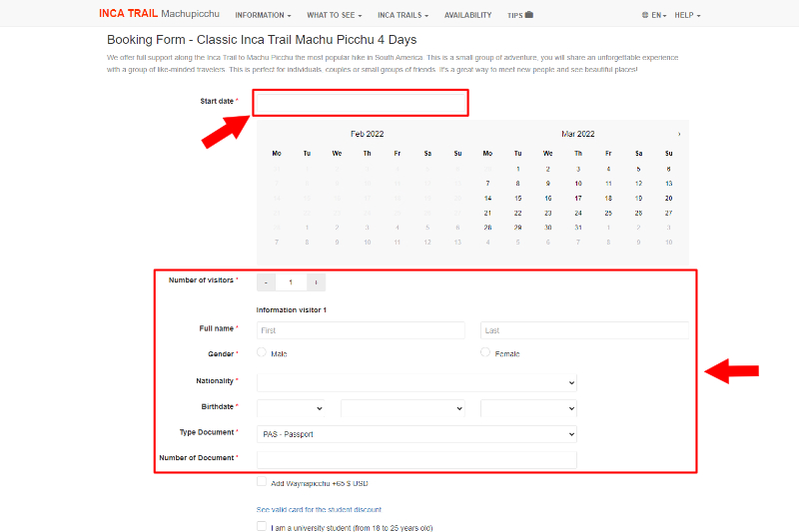Image resolution: width=799 pixels, height=532 pixels.
Task: Select March 28 in the calendar
Action: click(x=487, y=228)
